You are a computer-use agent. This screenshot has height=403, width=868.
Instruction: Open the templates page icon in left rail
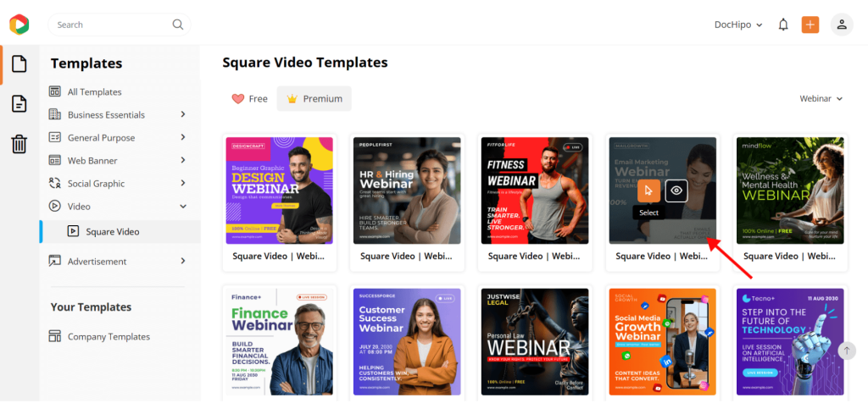point(19,63)
